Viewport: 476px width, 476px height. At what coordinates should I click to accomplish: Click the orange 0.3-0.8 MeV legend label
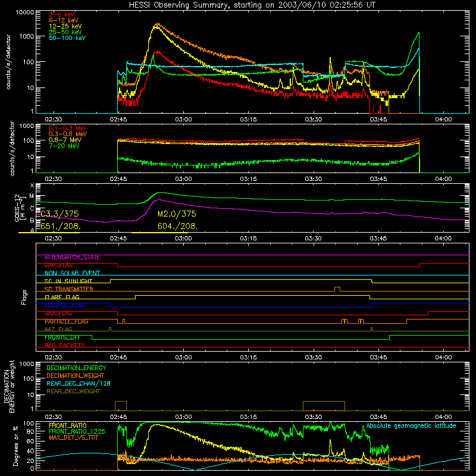point(68,134)
